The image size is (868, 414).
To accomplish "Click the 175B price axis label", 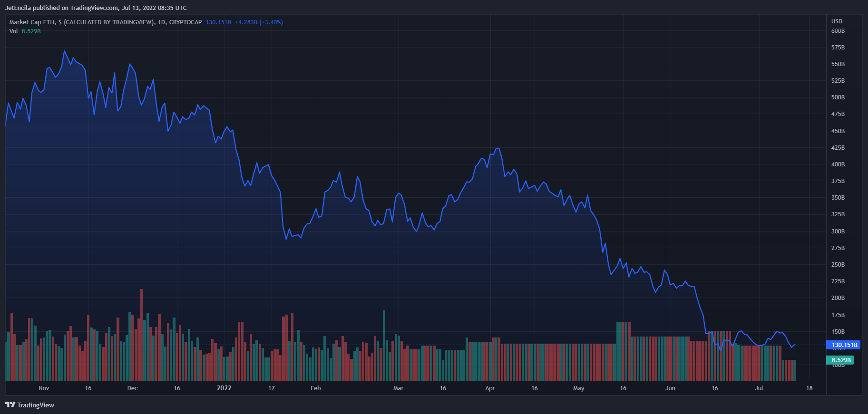I will (x=838, y=315).
